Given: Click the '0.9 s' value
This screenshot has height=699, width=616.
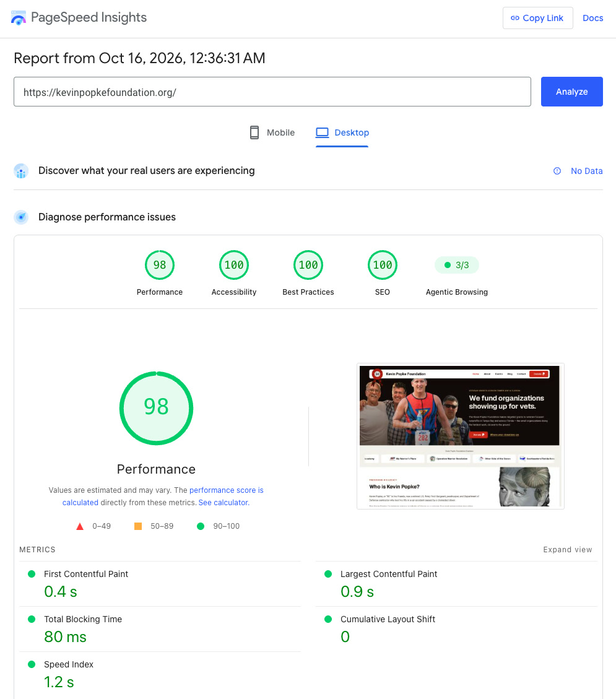Looking at the screenshot, I should 357,591.
